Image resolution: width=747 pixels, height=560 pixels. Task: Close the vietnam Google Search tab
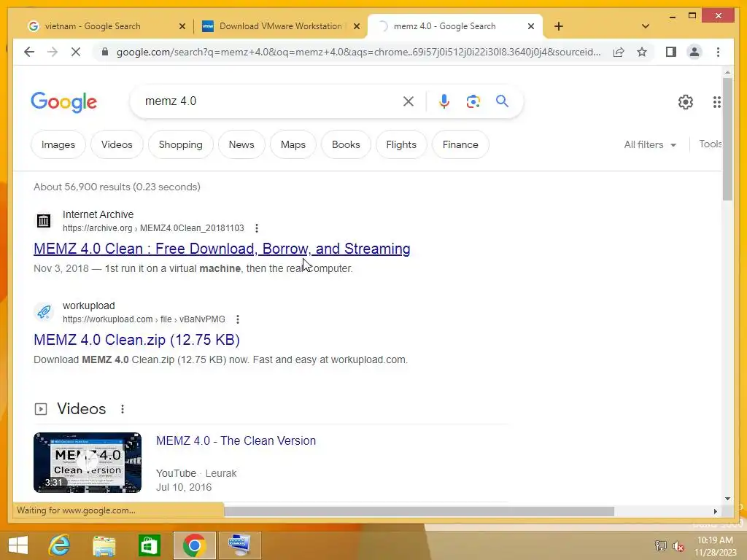tap(182, 27)
